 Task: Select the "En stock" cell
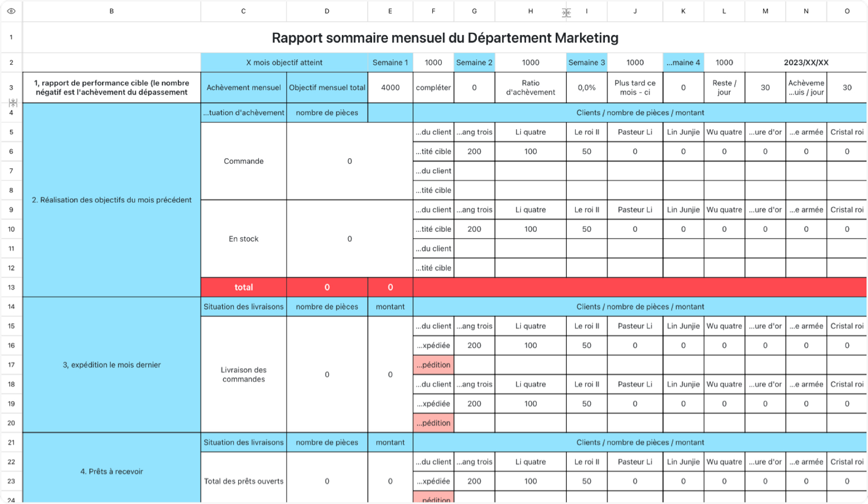click(x=243, y=239)
